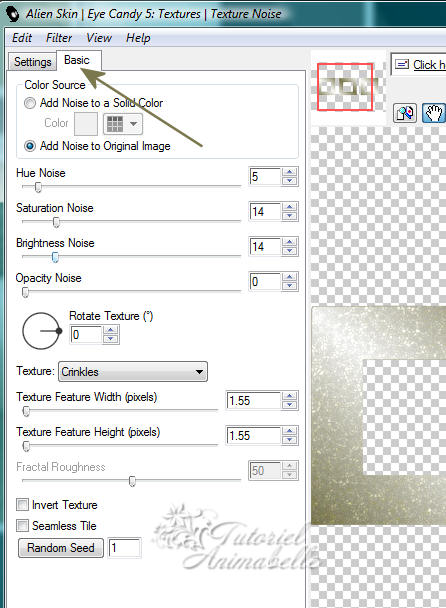The image size is (446, 608).
Task: Increase Texture Feature Width spinner up
Action: click(x=290, y=396)
